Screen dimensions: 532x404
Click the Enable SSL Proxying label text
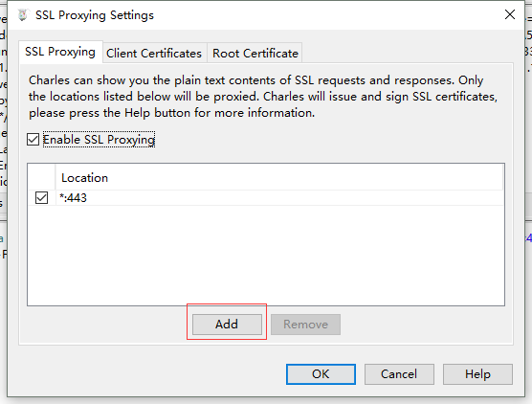99,140
